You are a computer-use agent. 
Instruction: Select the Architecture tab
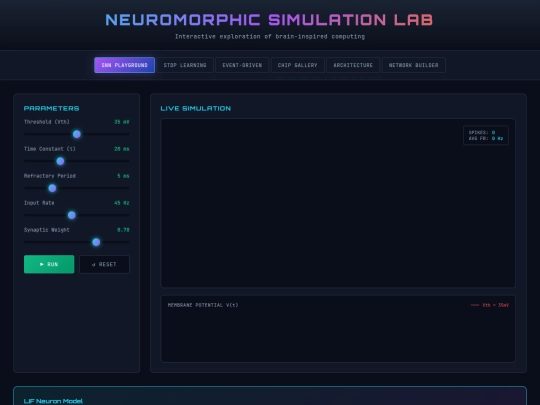pyautogui.click(x=353, y=65)
